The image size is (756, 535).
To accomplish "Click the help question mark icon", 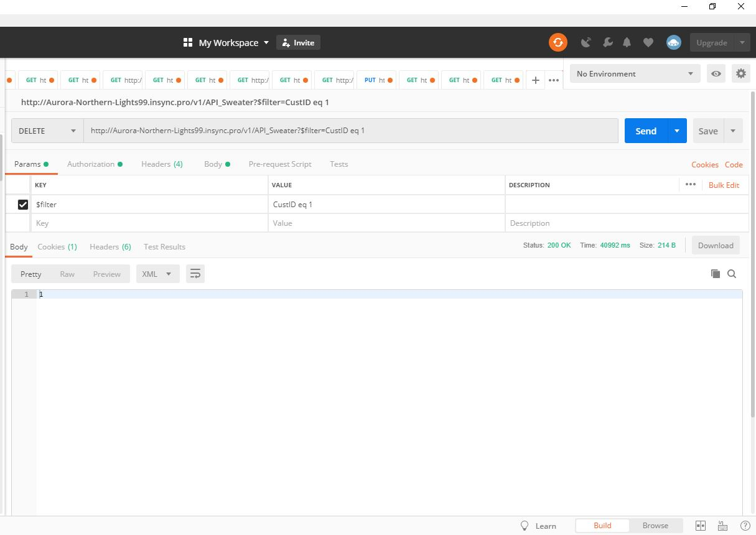I will pyautogui.click(x=745, y=526).
